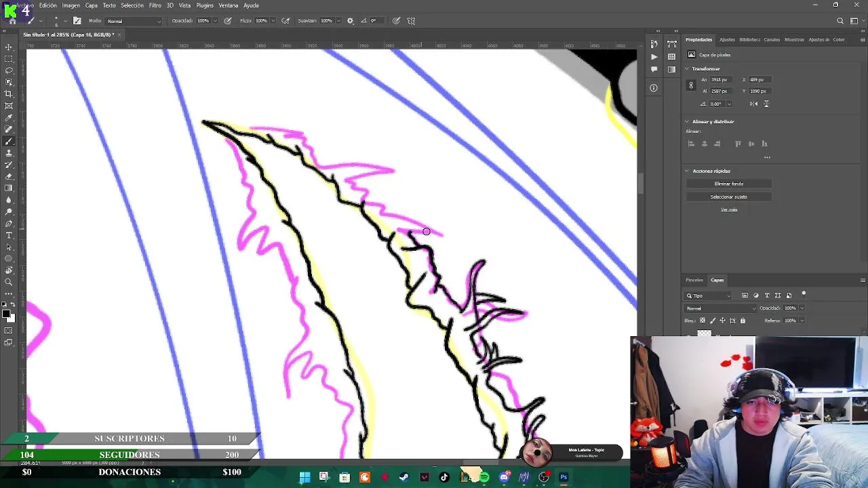Select the Path Selection tool
The image size is (868, 488).
9,247
